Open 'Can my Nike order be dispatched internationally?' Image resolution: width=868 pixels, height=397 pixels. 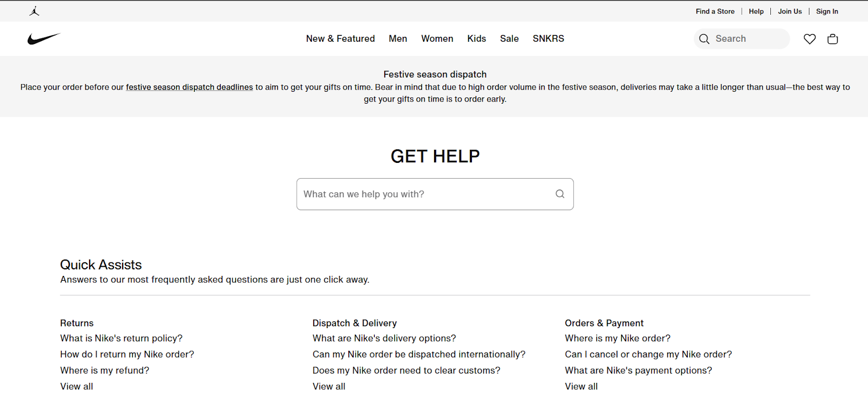[419, 354]
